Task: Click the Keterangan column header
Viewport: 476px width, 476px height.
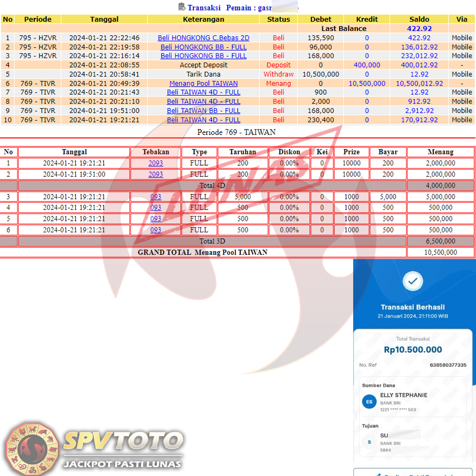Action: (203, 20)
